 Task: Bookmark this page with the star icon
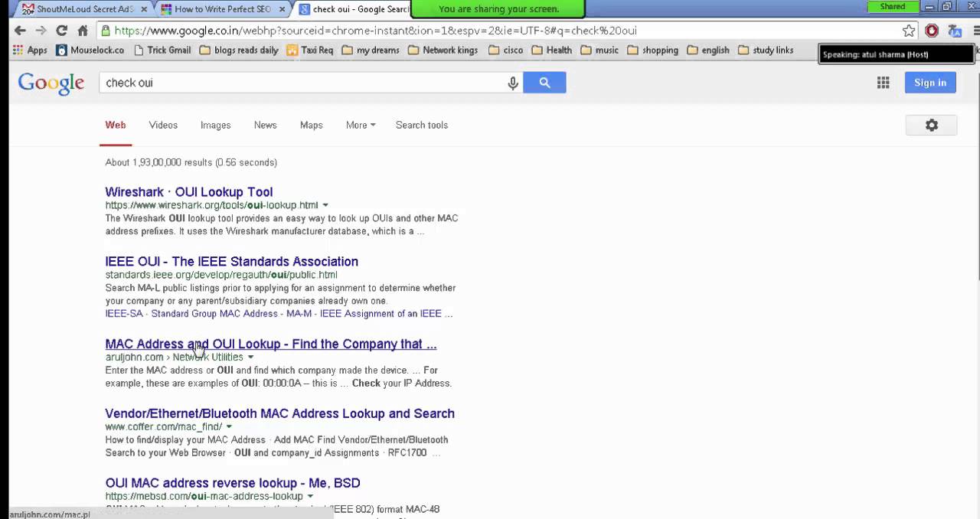point(909,31)
